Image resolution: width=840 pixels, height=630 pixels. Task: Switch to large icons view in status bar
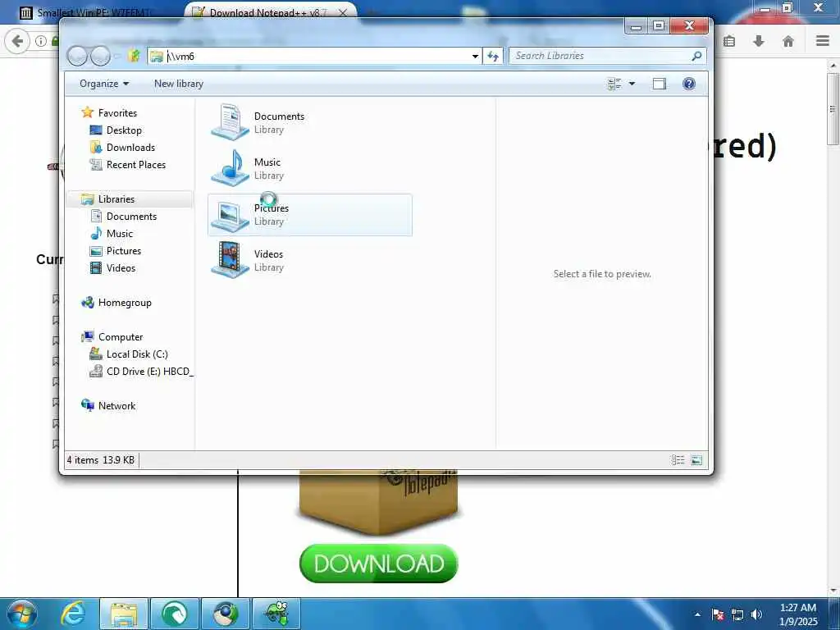coord(696,459)
